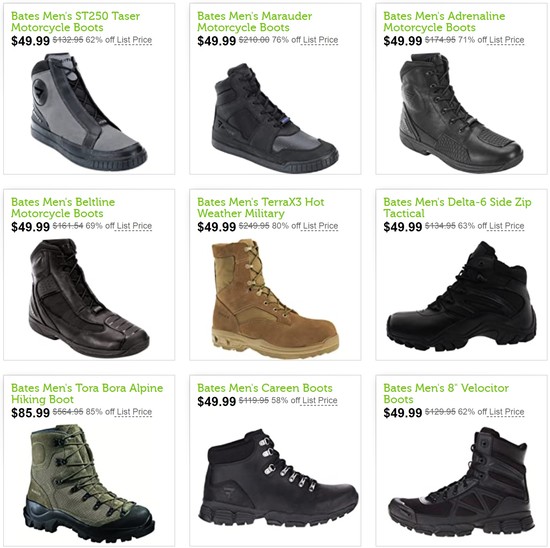Open Bates Men's Careen Boots title link
The height and width of the screenshot is (548, 550).
click(264, 388)
